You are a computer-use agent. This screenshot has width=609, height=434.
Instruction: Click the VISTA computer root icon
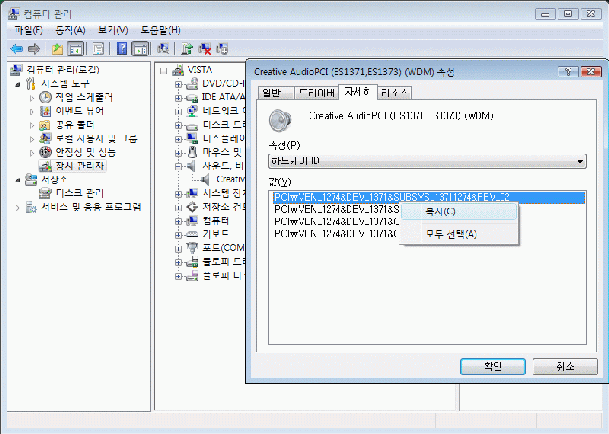coord(178,70)
